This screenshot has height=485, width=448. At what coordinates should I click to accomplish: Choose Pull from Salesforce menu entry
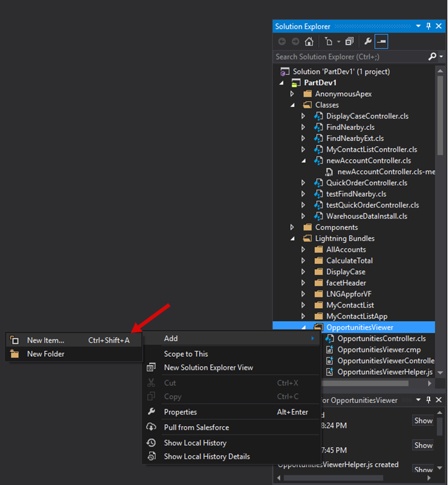tap(231, 427)
